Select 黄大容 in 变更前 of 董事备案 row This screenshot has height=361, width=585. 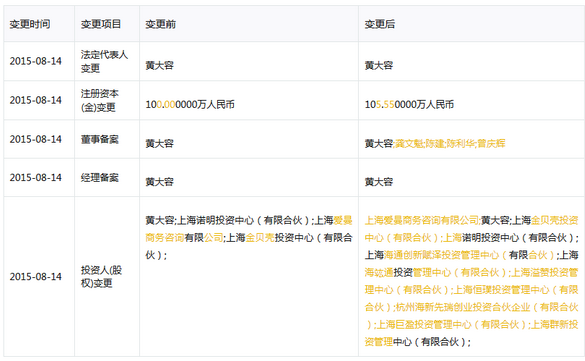tap(159, 144)
